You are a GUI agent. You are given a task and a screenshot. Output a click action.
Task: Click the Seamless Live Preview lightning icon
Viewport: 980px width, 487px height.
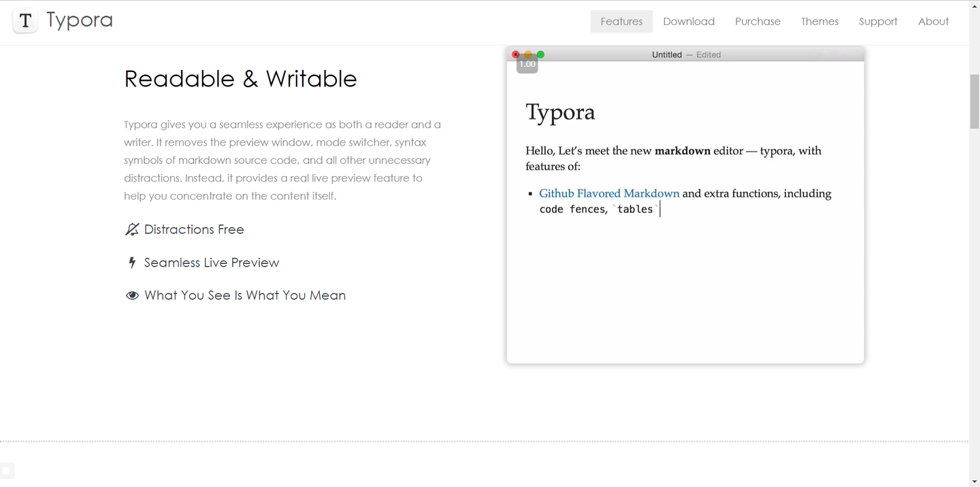click(x=132, y=263)
